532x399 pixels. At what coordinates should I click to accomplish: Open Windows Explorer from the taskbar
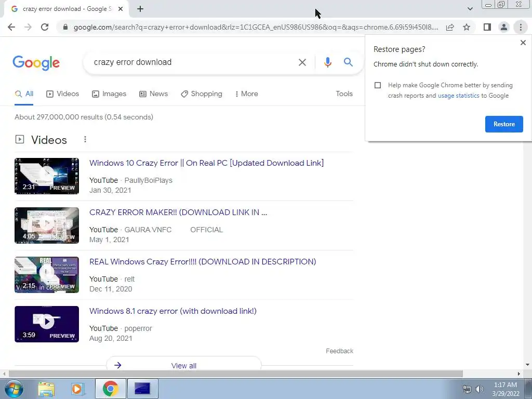coord(46,389)
